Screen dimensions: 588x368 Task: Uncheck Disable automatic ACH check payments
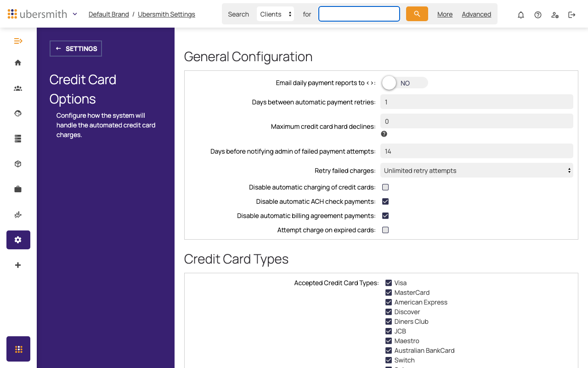click(x=385, y=201)
